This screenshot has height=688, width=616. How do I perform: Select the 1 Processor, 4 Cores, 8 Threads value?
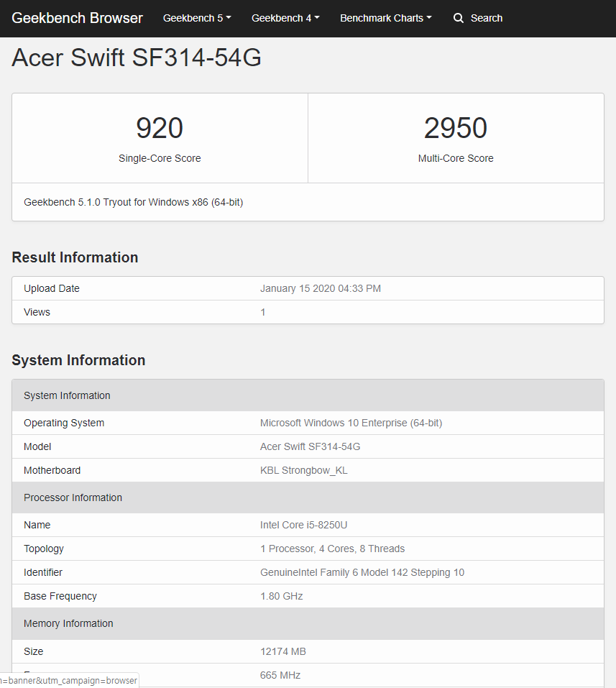coord(333,549)
